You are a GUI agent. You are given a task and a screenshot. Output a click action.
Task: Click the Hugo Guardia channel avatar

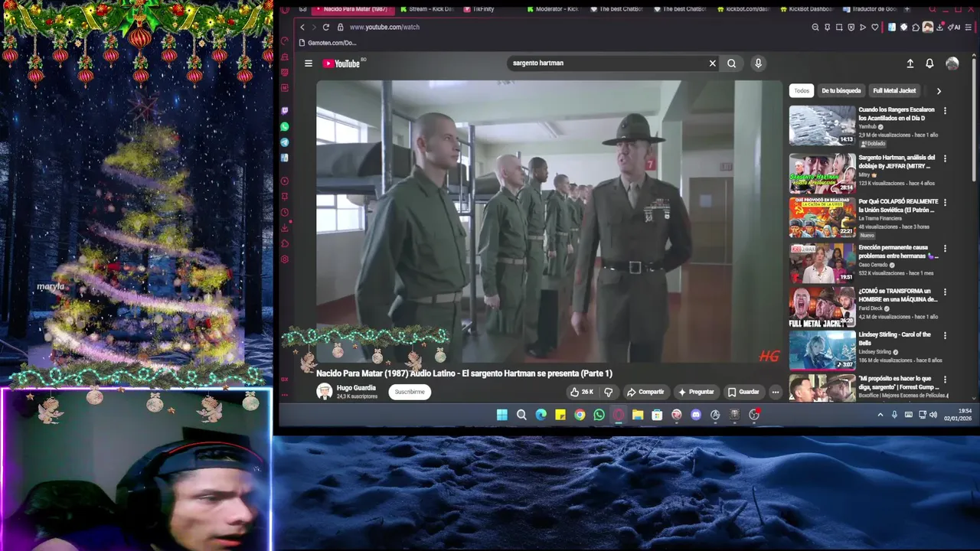pos(325,392)
